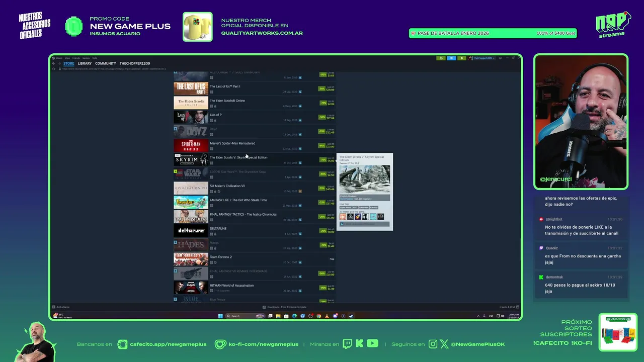Click the Open World tag in Skyrim popup
Viewport: 644px width, 362px height.
[346, 207]
